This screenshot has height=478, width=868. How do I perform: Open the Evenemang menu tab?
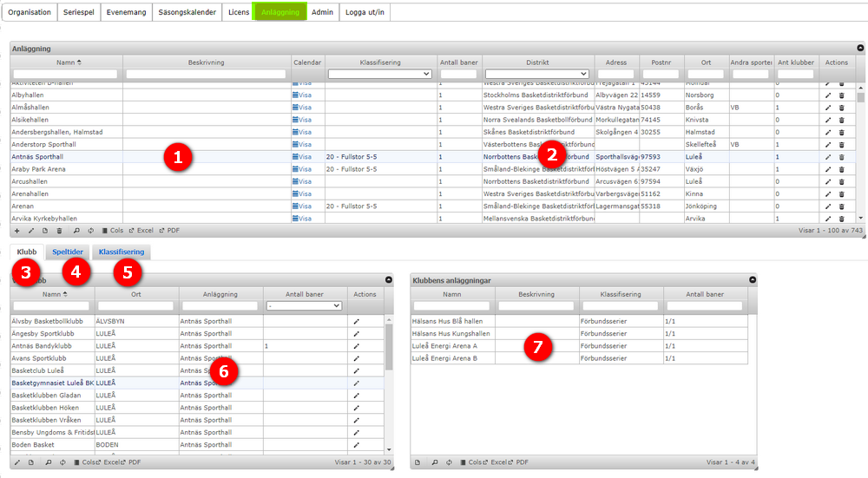point(126,12)
